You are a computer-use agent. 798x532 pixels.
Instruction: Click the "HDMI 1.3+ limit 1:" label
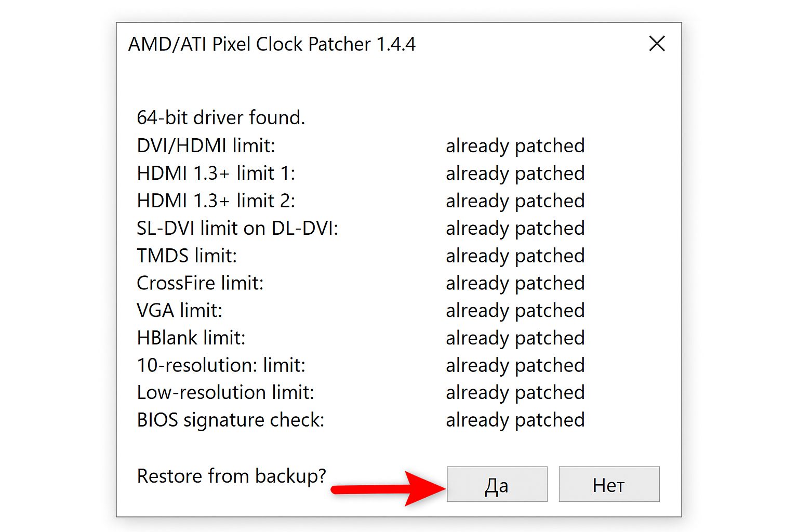[x=216, y=174]
